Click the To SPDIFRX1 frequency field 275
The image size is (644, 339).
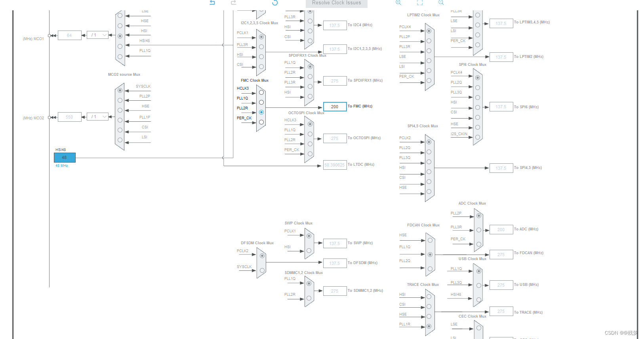click(335, 81)
